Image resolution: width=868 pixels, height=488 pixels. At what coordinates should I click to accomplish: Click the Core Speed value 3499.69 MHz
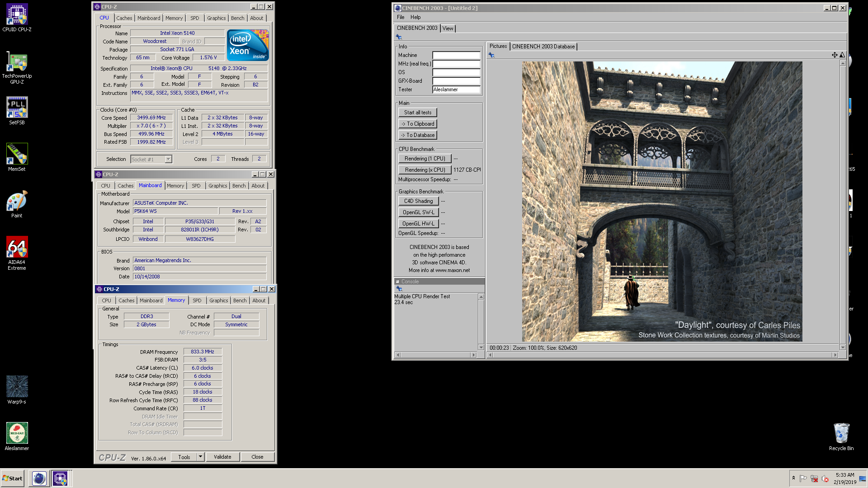coord(151,118)
